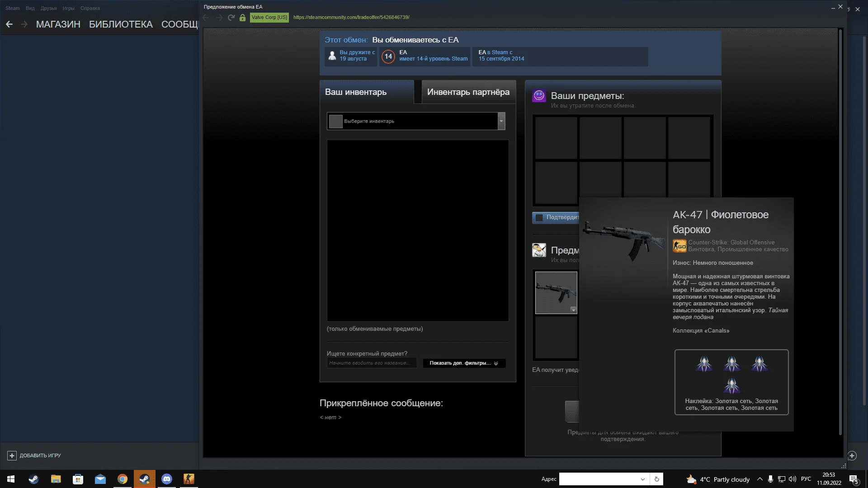Click the microphone icon in the system tray
Screen dimensions: 868x488
coord(770,479)
